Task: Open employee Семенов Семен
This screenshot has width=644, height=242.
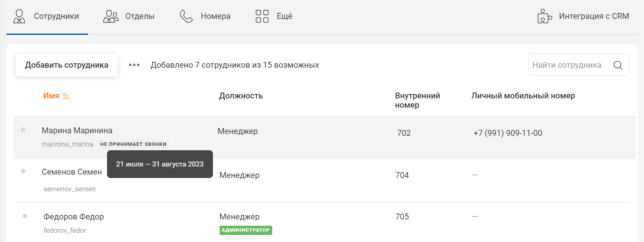Action: pos(72,172)
